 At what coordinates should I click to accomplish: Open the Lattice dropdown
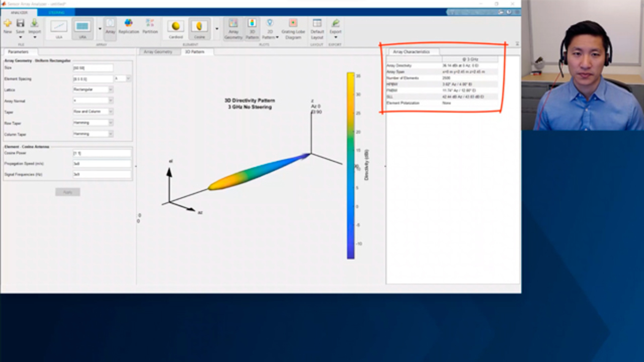coord(93,89)
